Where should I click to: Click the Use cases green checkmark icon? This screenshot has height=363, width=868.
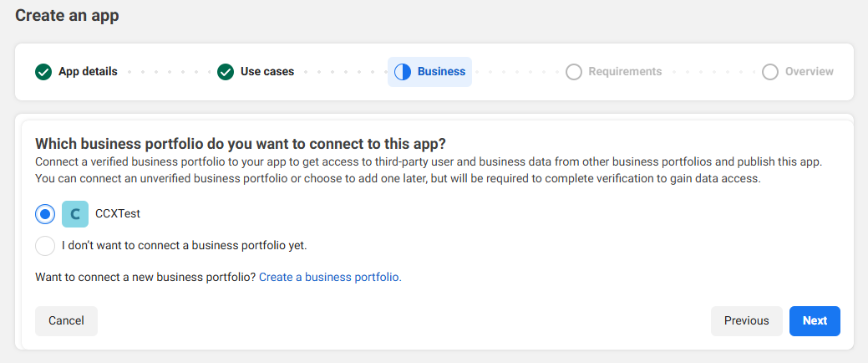226,72
